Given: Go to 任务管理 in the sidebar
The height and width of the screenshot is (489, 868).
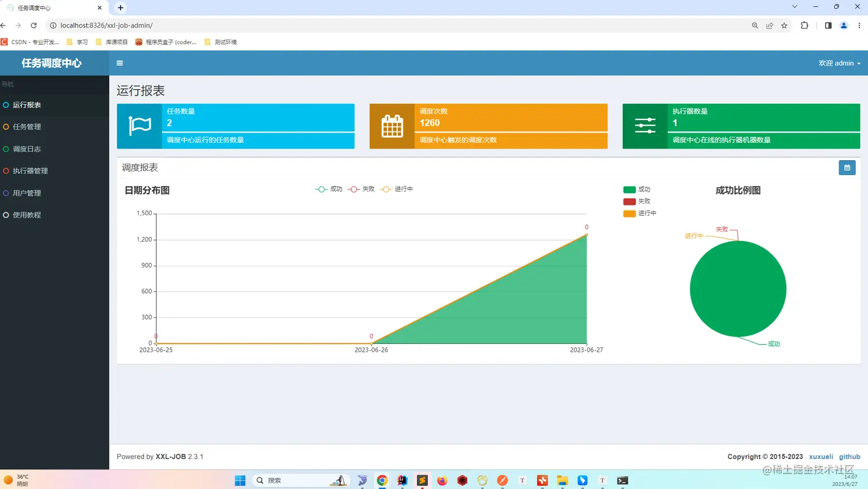Looking at the screenshot, I should (55, 127).
